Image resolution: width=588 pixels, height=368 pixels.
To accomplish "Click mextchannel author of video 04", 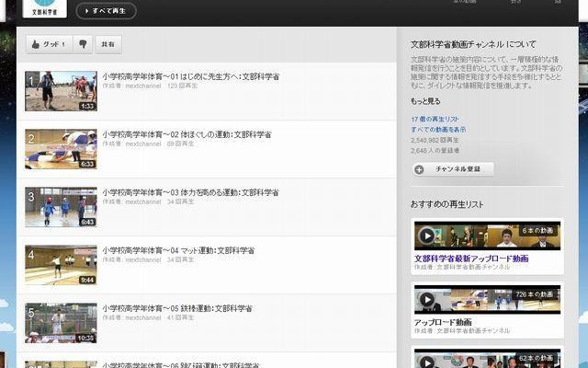I will pyautogui.click(x=143, y=259).
